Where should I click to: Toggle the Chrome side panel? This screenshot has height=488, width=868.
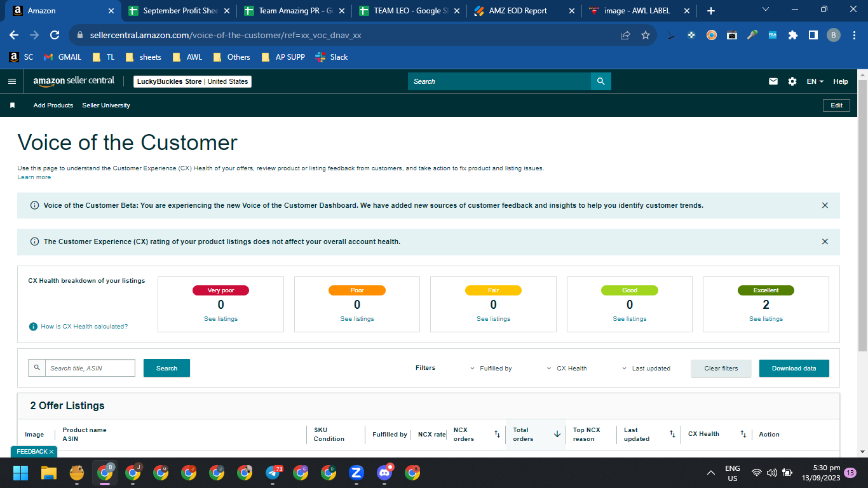813,35
